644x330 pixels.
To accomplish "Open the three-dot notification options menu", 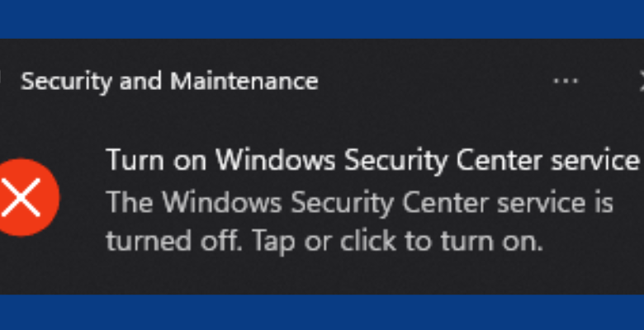I will pyautogui.click(x=566, y=81).
